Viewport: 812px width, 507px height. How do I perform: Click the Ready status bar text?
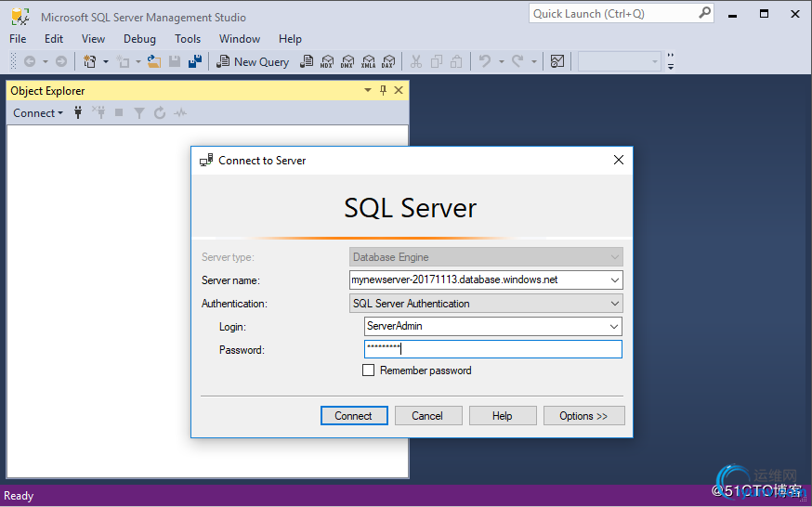click(x=19, y=496)
